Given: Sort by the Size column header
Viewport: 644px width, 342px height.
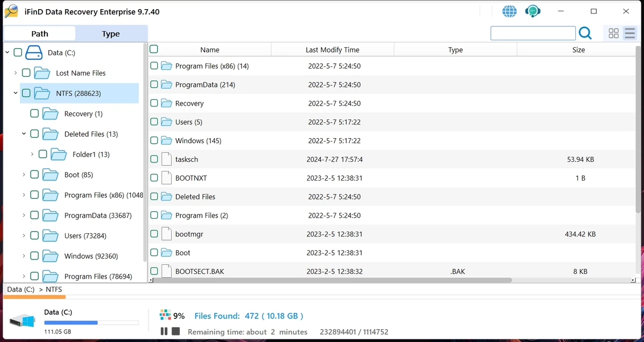Looking at the screenshot, I should [x=579, y=49].
